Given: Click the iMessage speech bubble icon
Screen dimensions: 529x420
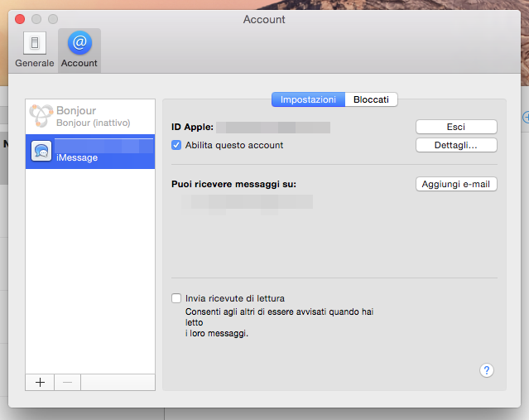Looking at the screenshot, I should 41,152.
